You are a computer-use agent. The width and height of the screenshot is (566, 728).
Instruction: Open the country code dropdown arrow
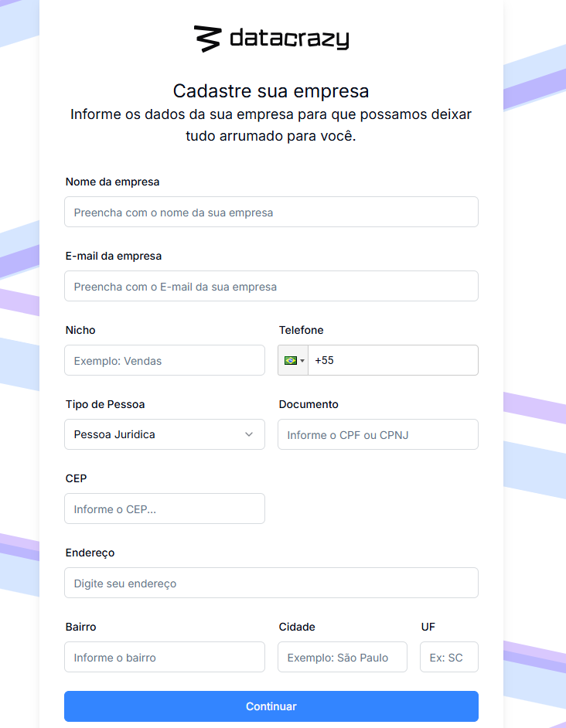302,361
